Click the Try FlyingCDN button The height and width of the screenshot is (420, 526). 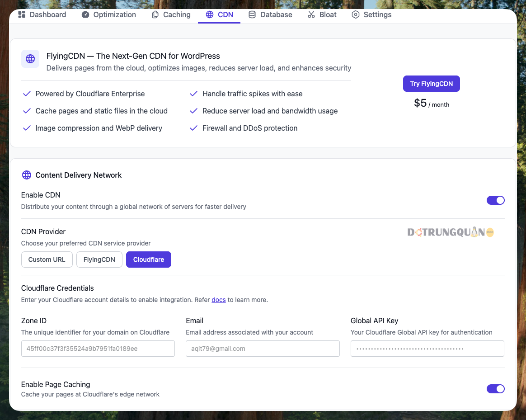[432, 84]
